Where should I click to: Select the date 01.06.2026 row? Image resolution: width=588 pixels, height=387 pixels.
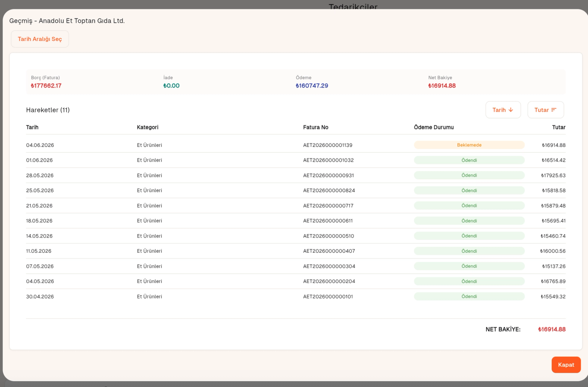click(x=296, y=160)
